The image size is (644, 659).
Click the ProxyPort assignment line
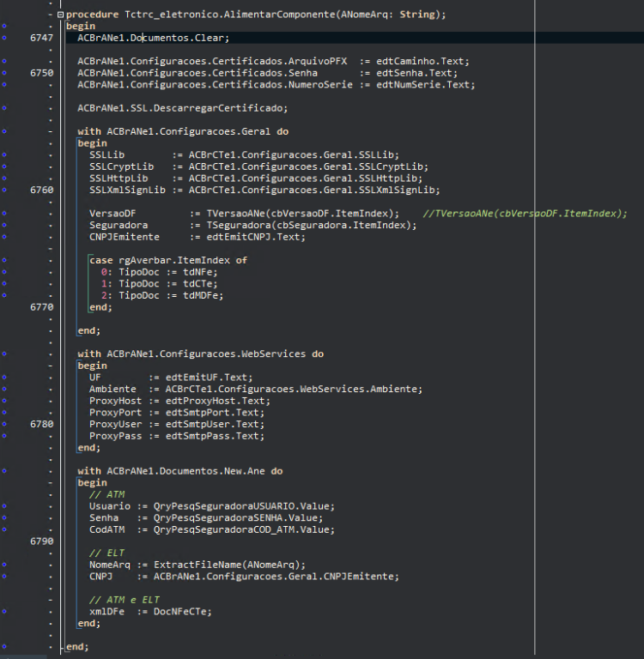pyautogui.click(x=177, y=412)
